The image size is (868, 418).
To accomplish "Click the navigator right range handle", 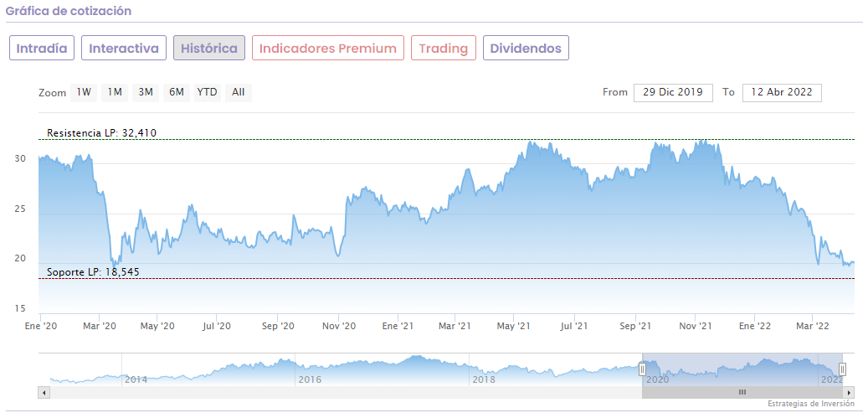I will point(843,369).
